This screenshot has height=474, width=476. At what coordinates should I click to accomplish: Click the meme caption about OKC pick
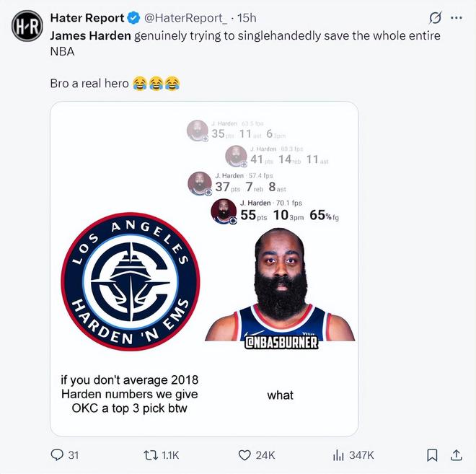point(130,394)
